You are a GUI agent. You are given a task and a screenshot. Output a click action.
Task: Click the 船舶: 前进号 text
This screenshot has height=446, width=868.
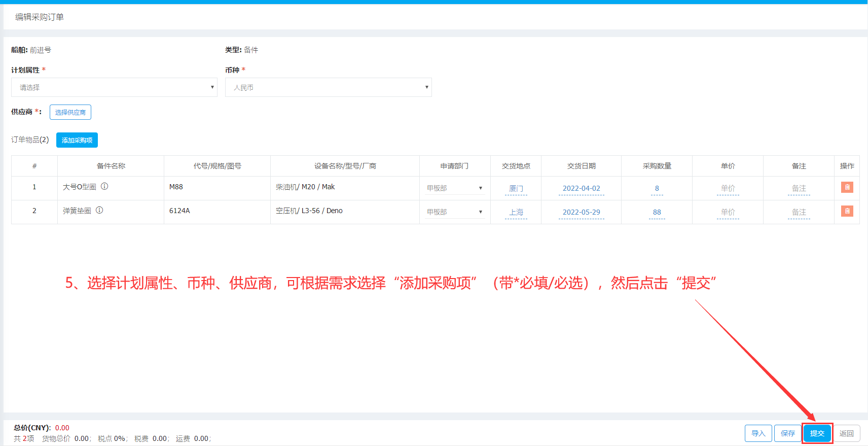coord(31,50)
